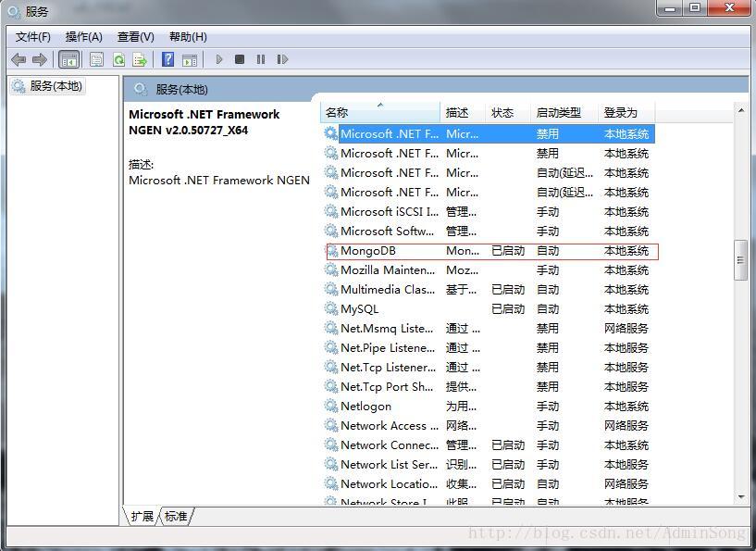Click gear icon of Network Location service
This screenshot has width=756, height=551.
331,483
